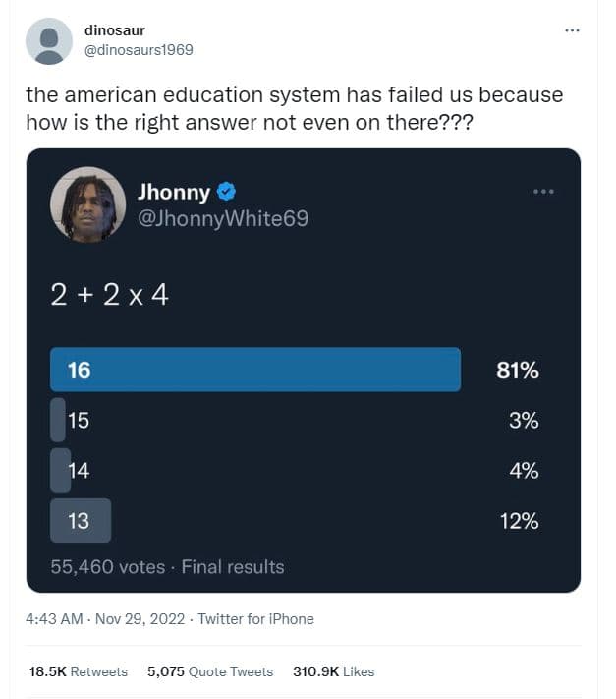Select the 13 poll option

(80, 521)
